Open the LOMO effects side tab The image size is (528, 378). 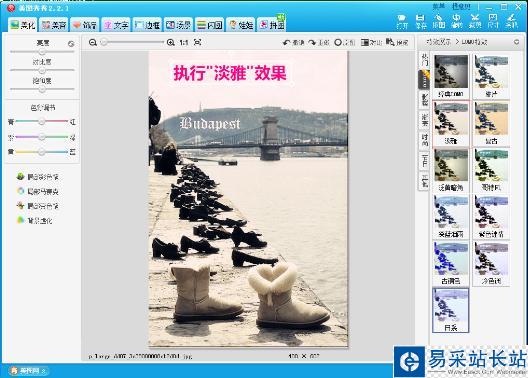coord(425,79)
